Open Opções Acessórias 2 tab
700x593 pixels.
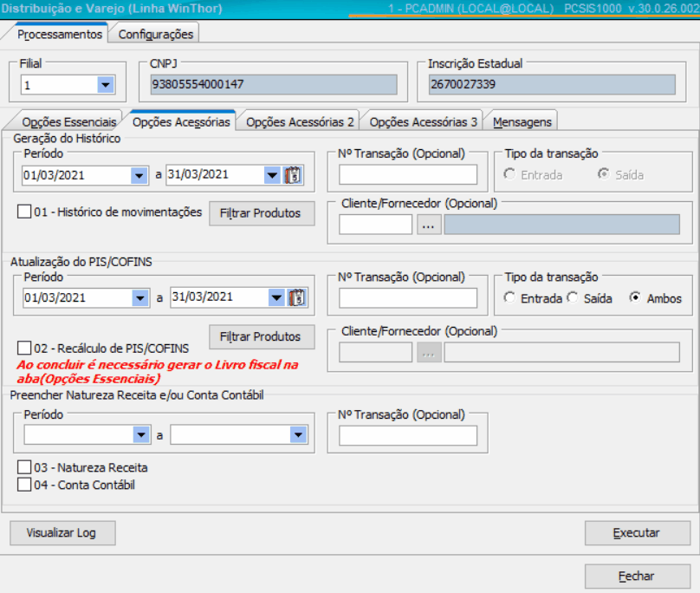point(300,122)
